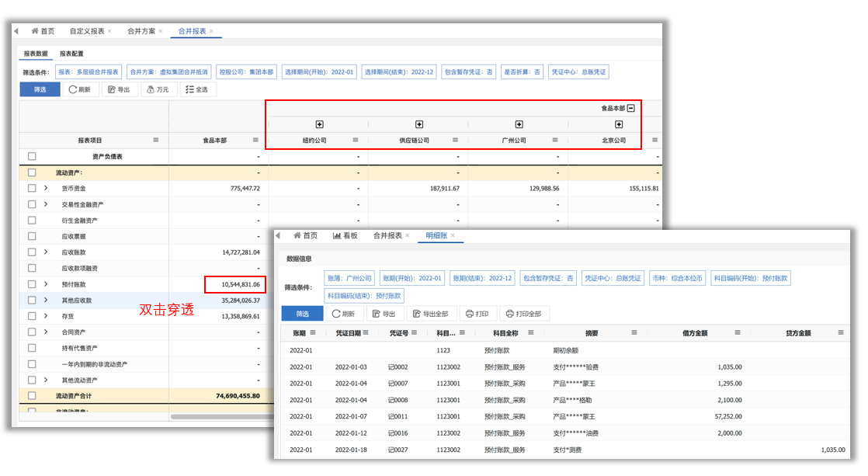The height and width of the screenshot is (476, 868).
Task: Tick the checkbox for 货币资金 row
Action: [x=32, y=188]
